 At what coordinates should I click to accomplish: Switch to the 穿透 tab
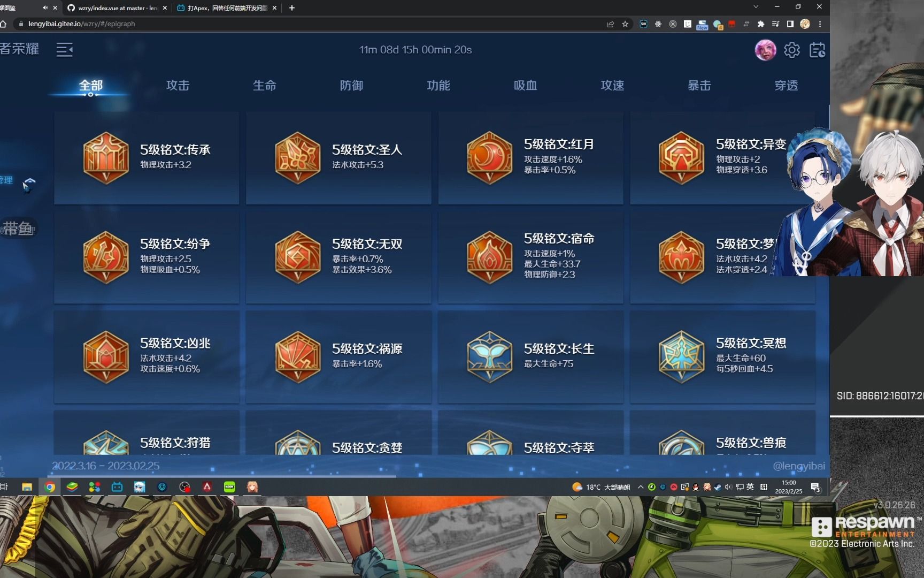(786, 86)
